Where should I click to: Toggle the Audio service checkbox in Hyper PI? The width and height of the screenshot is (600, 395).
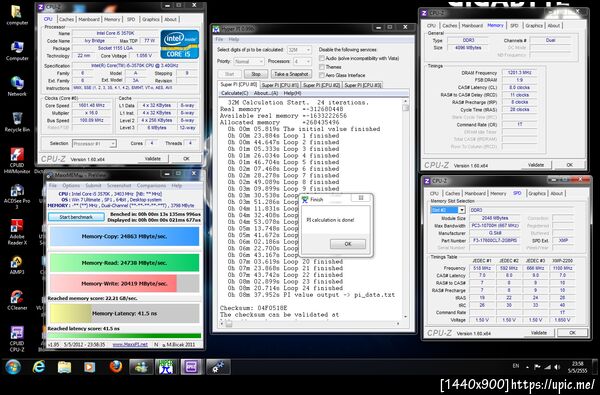coord(322,58)
